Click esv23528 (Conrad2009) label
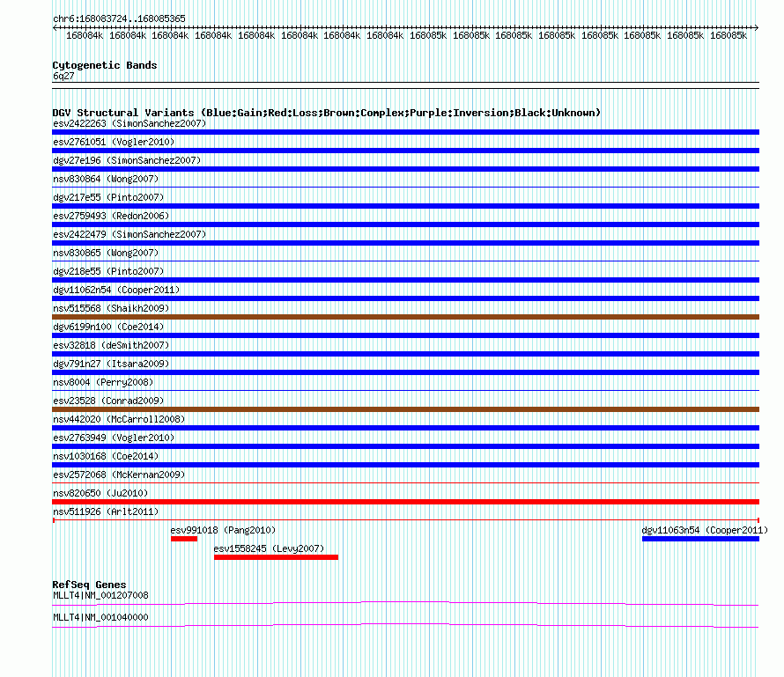784x677 pixels. (108, 401)
